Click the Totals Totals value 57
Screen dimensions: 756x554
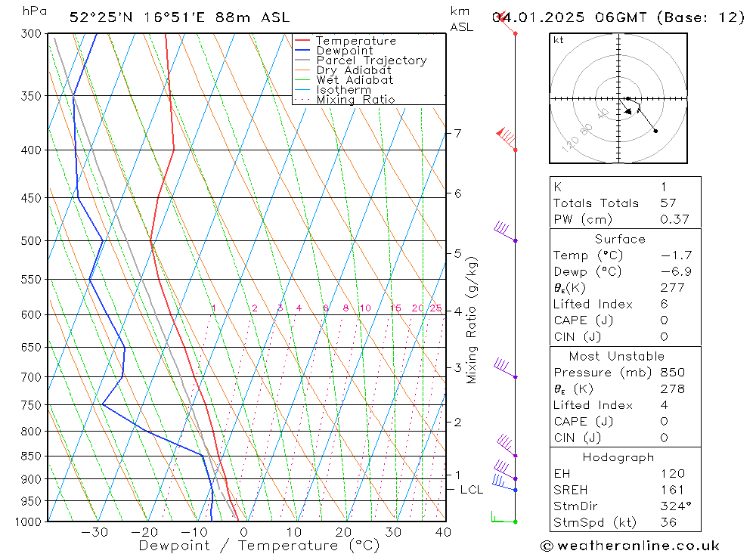coord(668,203)
